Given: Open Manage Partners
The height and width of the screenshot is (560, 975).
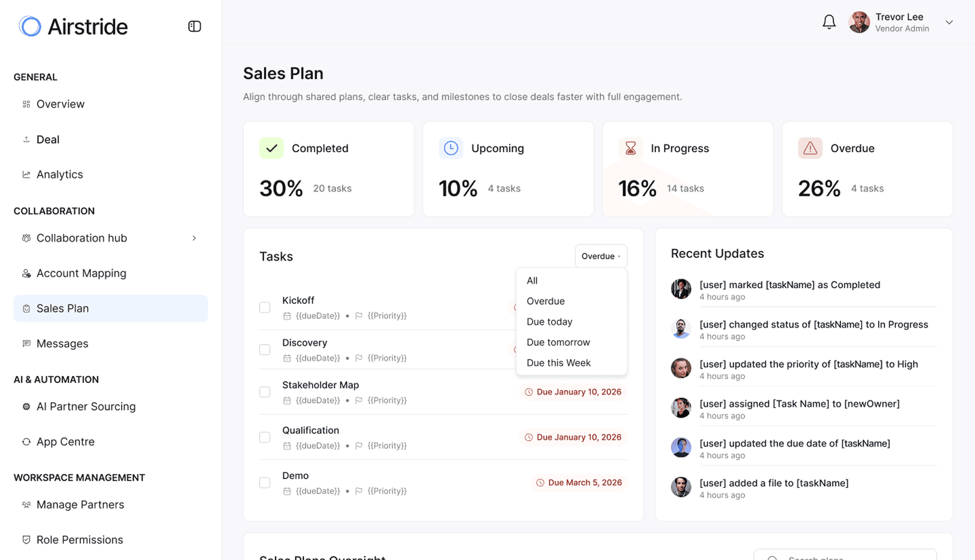Looking at the screenshot, I should (80, 505).
